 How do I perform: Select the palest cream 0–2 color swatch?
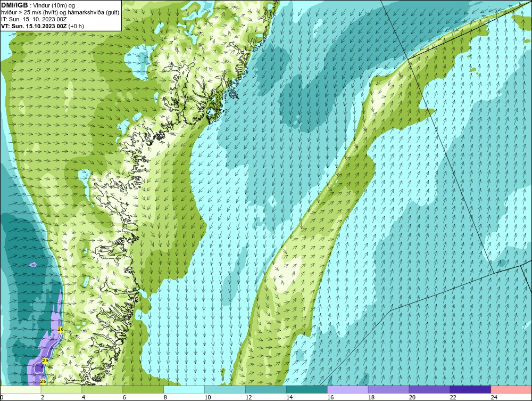(20, 389)
